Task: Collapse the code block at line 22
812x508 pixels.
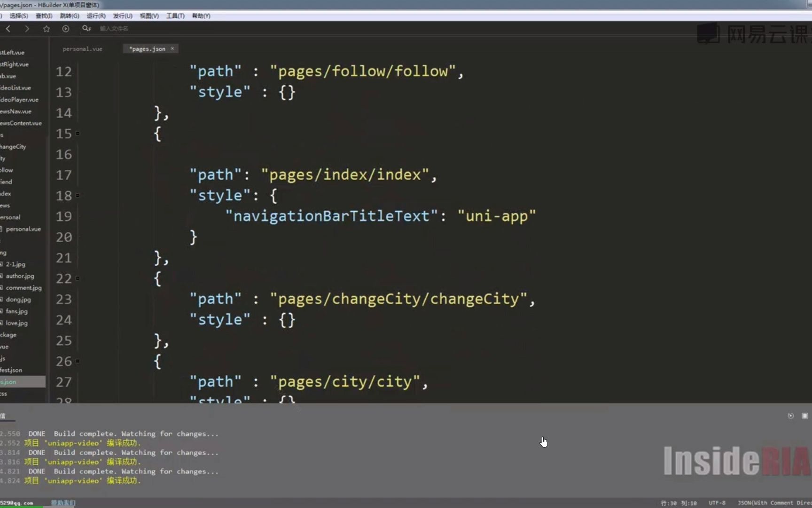Action: (x=78, y=278)
